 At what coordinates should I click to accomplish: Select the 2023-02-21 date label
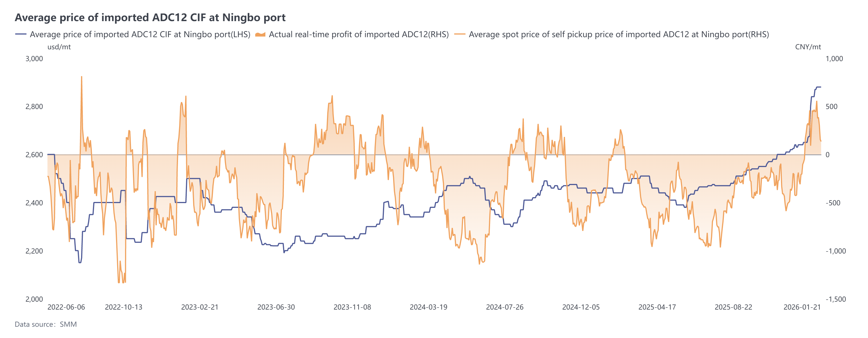(200, 307)
